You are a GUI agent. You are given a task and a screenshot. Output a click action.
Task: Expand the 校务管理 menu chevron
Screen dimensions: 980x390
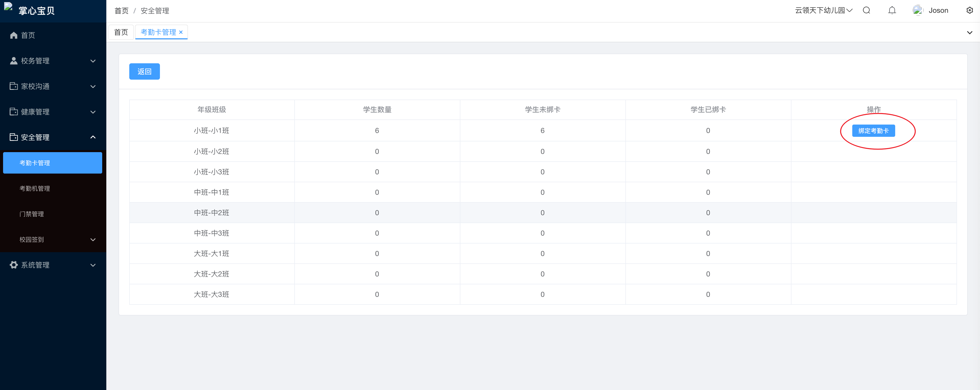click(93, 61)
